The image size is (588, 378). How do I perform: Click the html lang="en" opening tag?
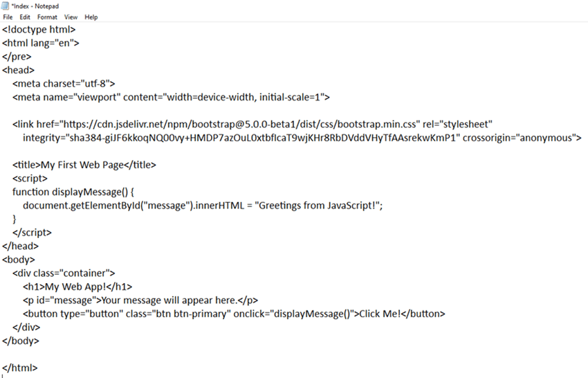pos(42,43)
